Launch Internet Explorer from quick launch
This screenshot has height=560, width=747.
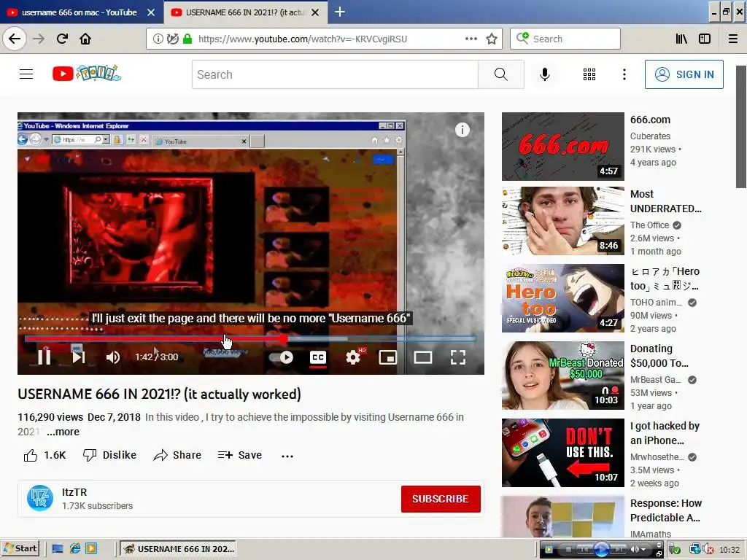[75, 548]
